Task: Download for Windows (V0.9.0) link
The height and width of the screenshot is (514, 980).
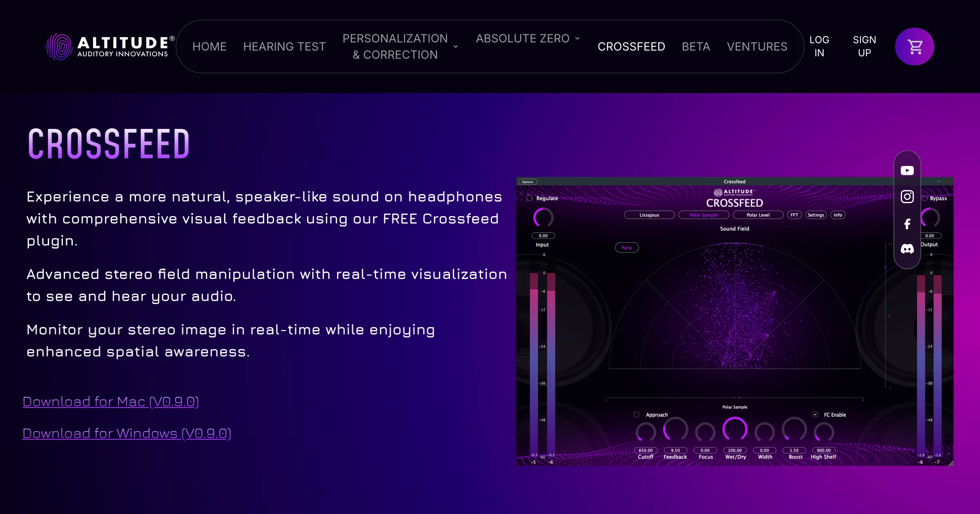Action: coord(127,433)
